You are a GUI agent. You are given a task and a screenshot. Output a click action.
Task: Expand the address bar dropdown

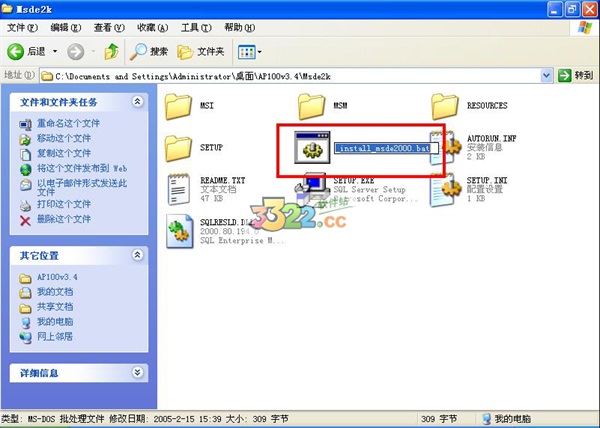coord(546,76)
